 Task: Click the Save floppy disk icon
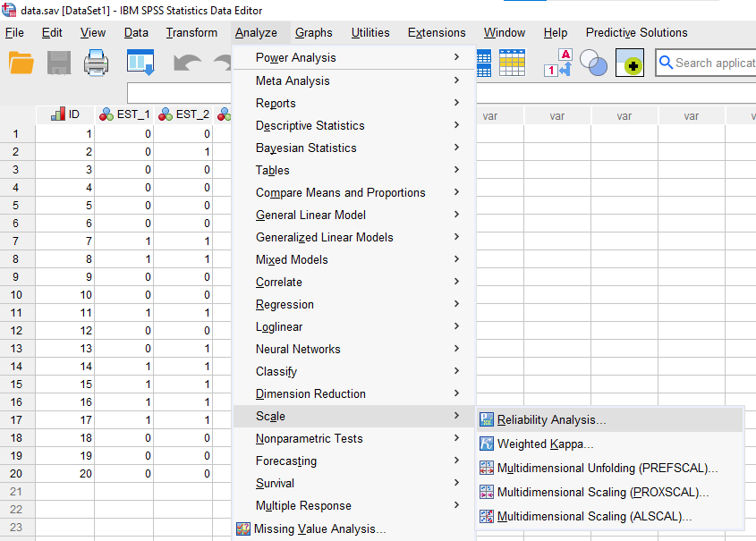point(59,63)
